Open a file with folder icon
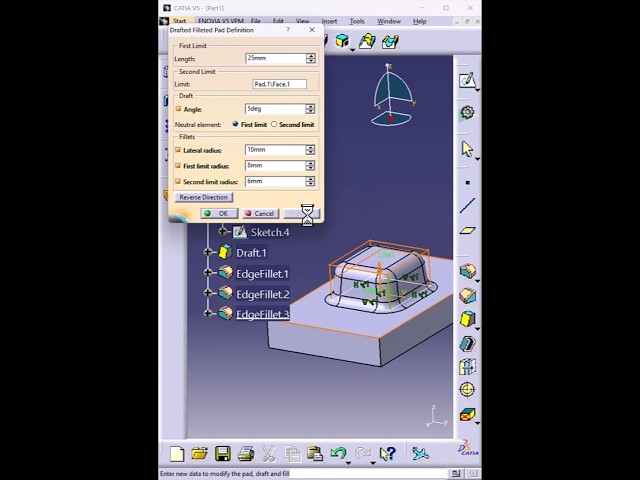Screen dimensions: 640x480 point(200,453)
